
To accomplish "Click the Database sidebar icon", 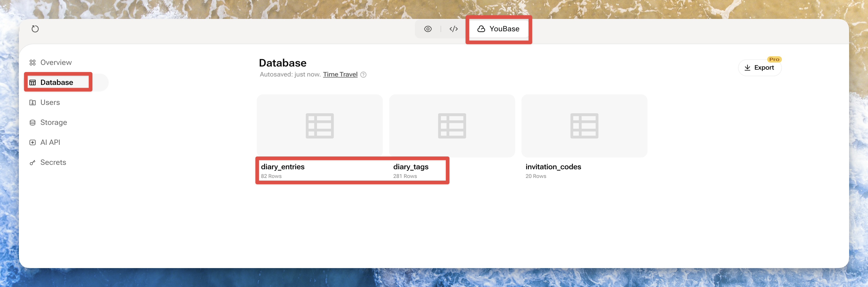I will point(33,83).
